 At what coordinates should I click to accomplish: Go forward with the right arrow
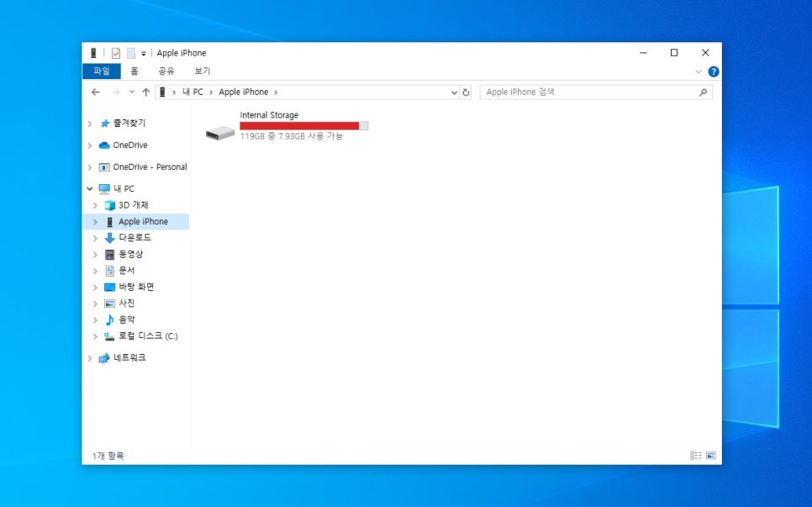tap(115, 92)
